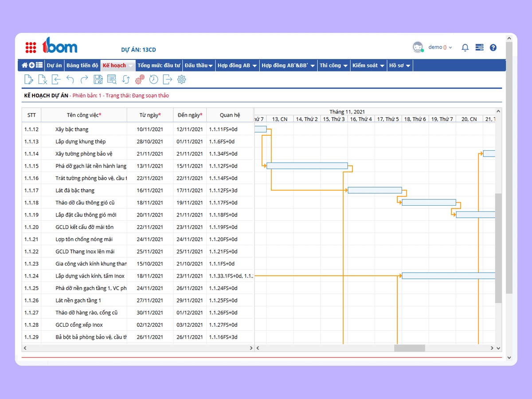Click the help question mark icon
Image resolution: width=532 pixels, height=399 pixels.
click(x=493, y=47)
